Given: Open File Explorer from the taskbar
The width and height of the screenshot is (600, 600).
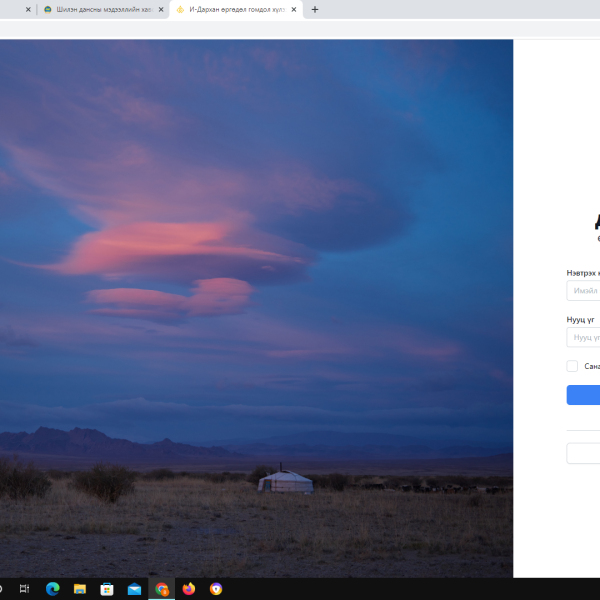Looking at the screenshot, I should pyautogui.click(x=80, y=589).
